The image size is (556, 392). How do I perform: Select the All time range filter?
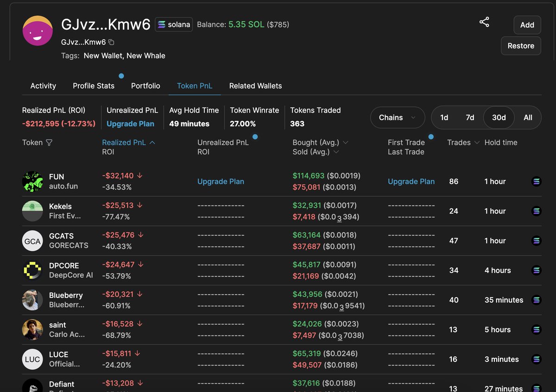click(528, 118)
